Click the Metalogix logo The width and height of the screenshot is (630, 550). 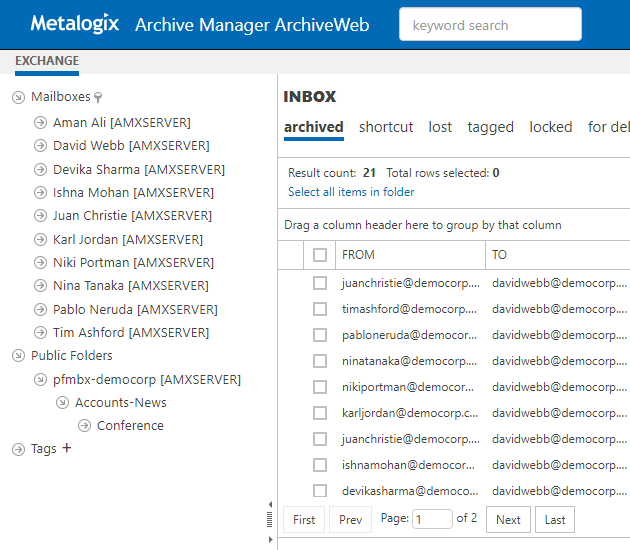(x=76, y=23)
